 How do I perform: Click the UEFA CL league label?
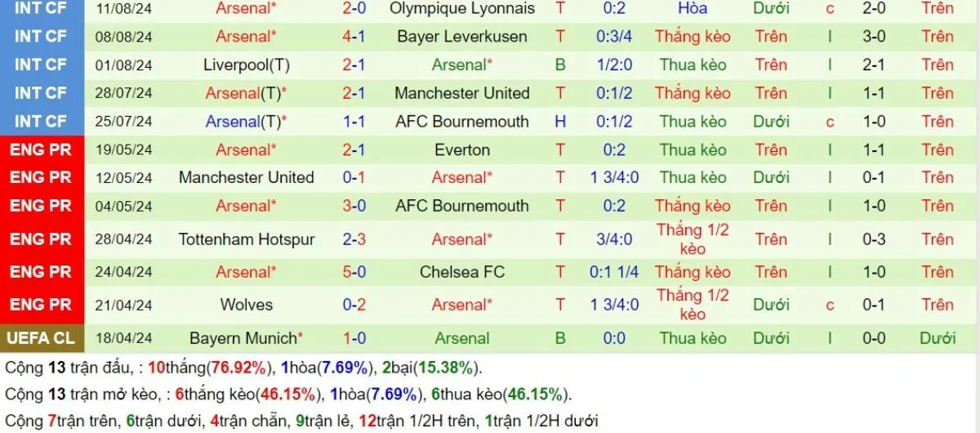pyautogui.click(x=42, y=338)
